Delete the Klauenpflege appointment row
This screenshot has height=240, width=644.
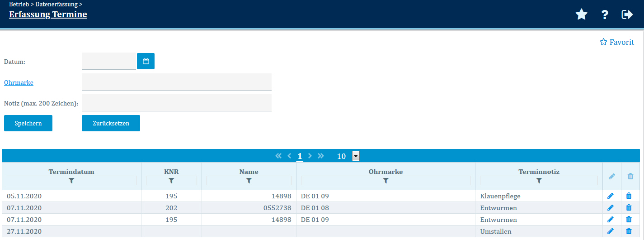629,196
